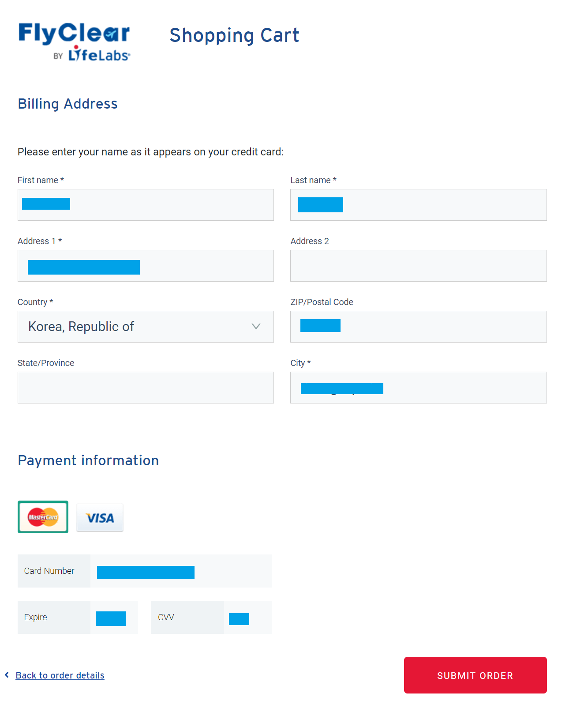Click the ZIP/Postal Code field
The image size is (588, 701).
pos(418,327)
